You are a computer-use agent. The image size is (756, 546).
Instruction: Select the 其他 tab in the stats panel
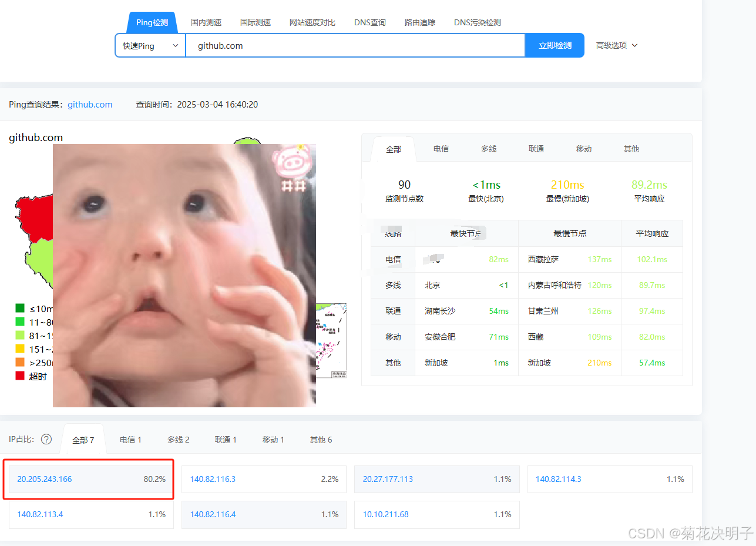coord(631,149)
